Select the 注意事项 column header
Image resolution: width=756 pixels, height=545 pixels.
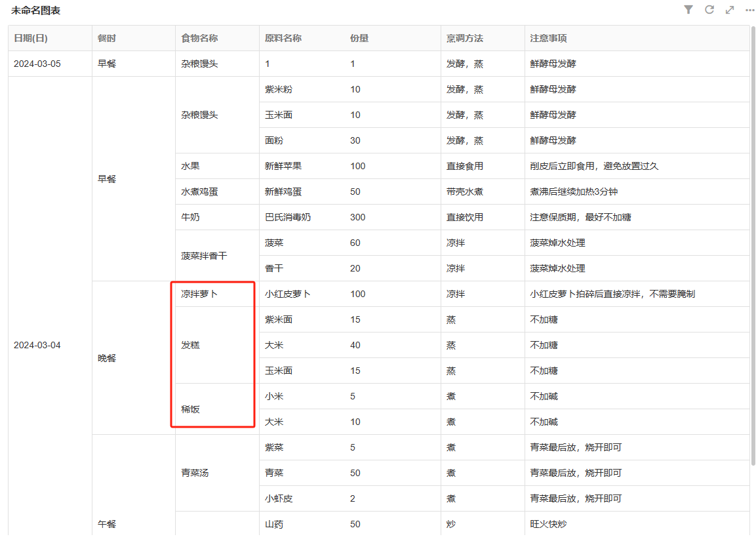[549, 38]
